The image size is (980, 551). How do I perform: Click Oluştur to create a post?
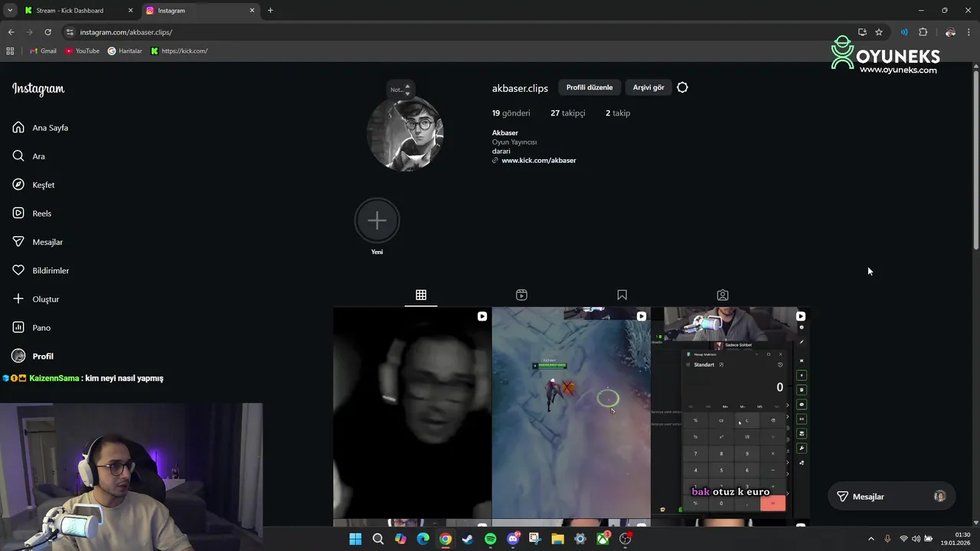36,299
